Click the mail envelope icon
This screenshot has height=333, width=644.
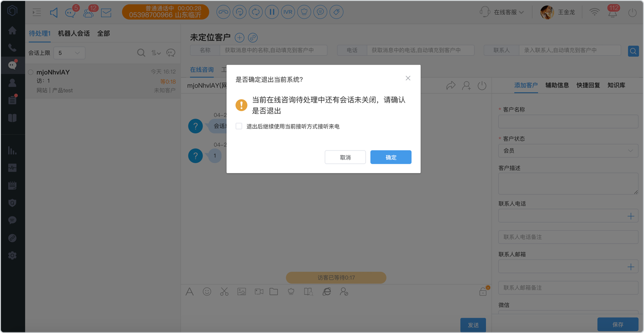(x=106, y=13)
